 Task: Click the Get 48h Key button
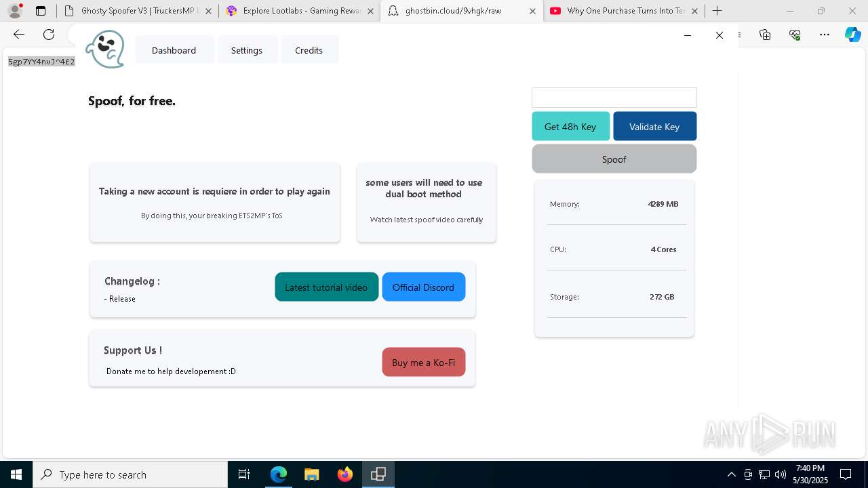pyautogui.click(x=570, y=127)
